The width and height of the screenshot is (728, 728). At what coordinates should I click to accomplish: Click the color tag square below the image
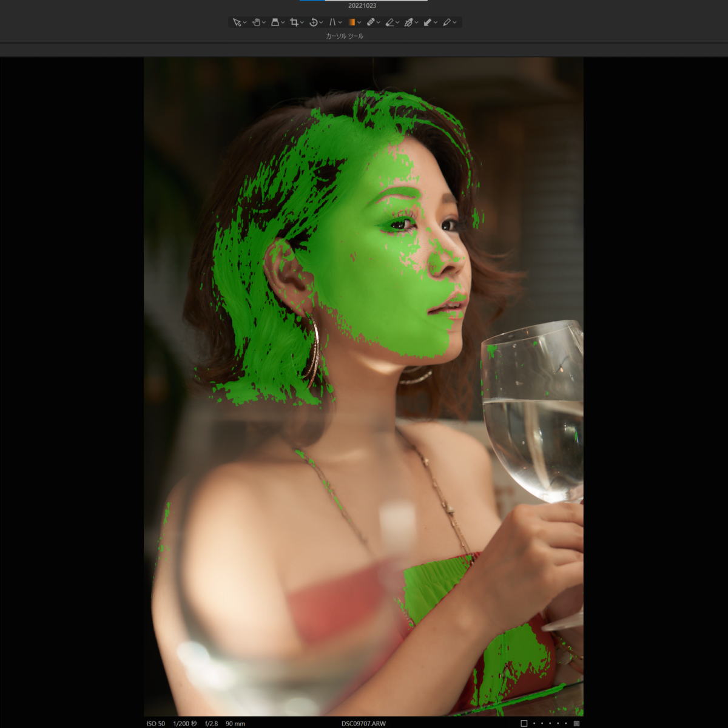pyautogui.click(x=524, y=723)
